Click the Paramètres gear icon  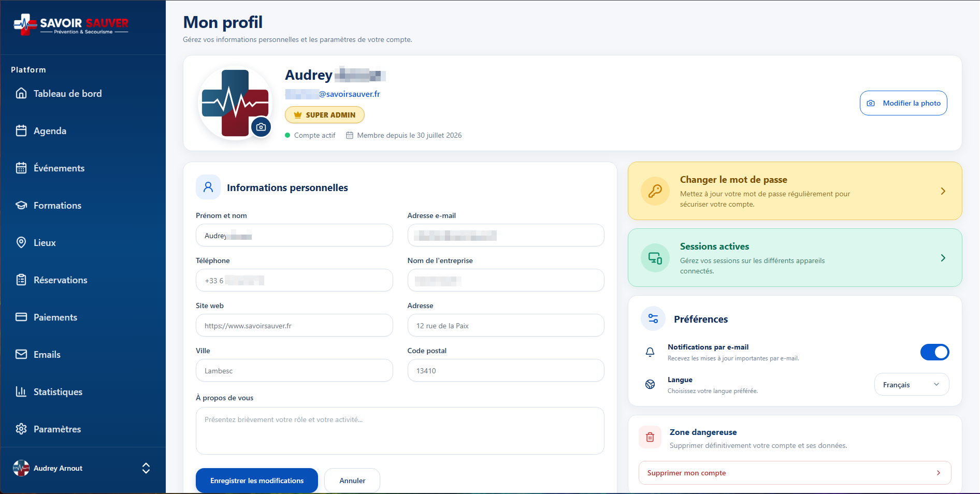tap(21, 429)
